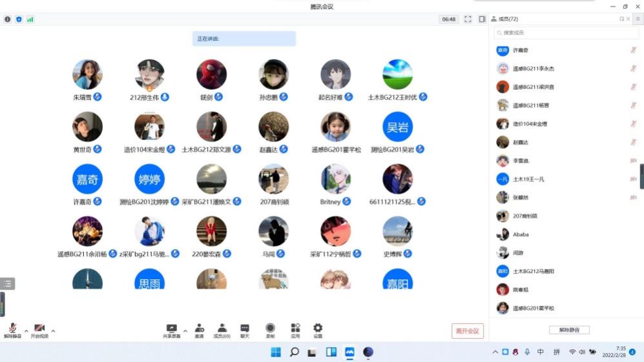This screenshot has height=362, width=644.
Task: Click the 解除静音 button under member list
Action: coord(569,330)
